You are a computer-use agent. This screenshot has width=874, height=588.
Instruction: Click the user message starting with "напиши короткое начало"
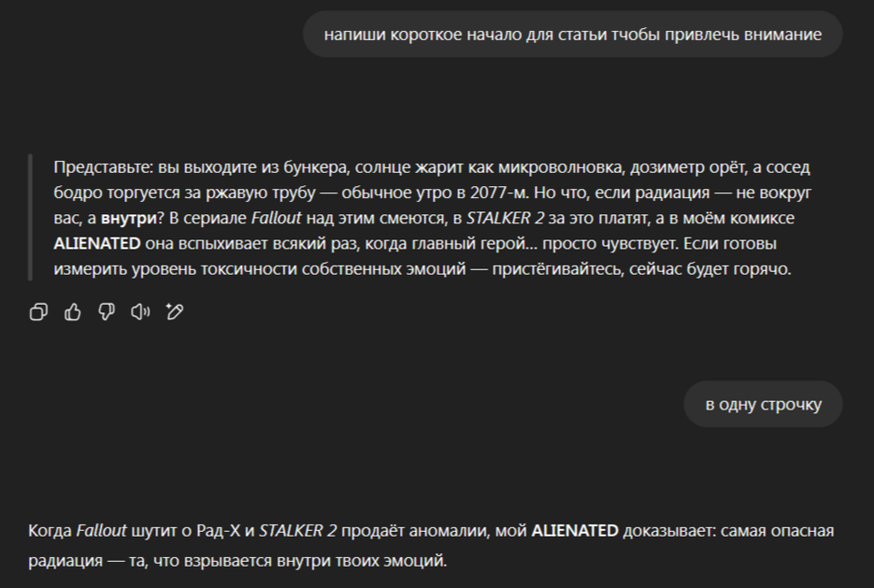[x=573, y=35]
